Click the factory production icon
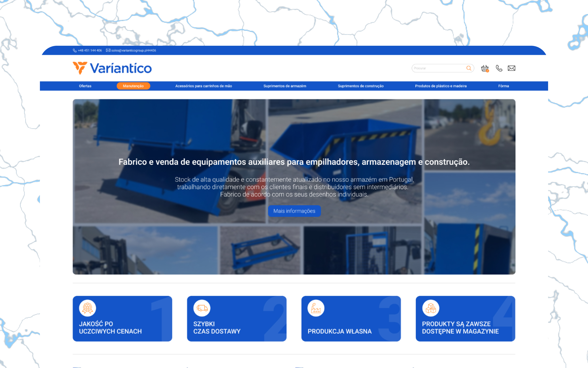Screen dimensions: 588x368 pos(316,308)
